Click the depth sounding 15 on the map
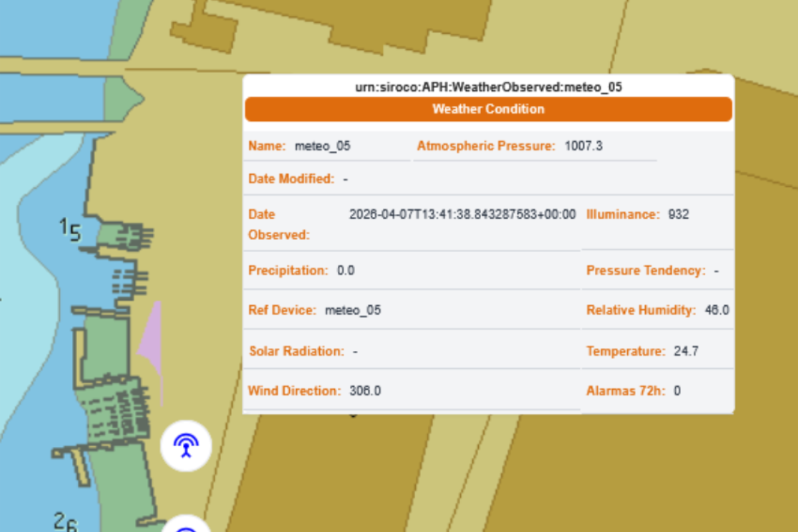This screenshot has width=798, height=532. click(x=70, y=230)
